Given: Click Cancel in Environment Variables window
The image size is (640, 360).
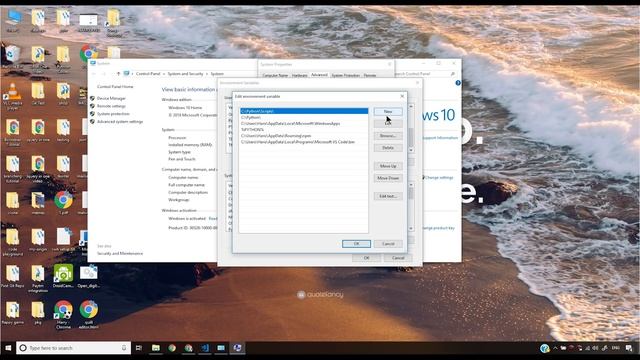Looking at the screenshot, I should point(398,258).
